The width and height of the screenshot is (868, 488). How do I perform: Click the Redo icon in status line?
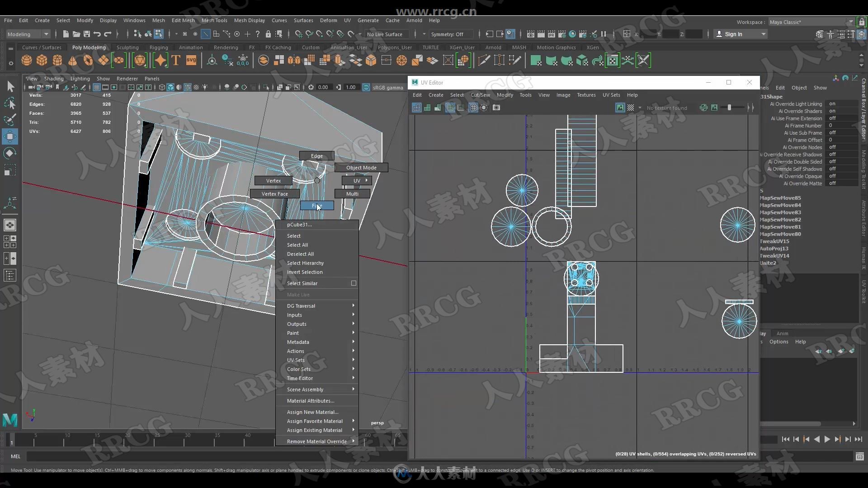tap(107, 34)
